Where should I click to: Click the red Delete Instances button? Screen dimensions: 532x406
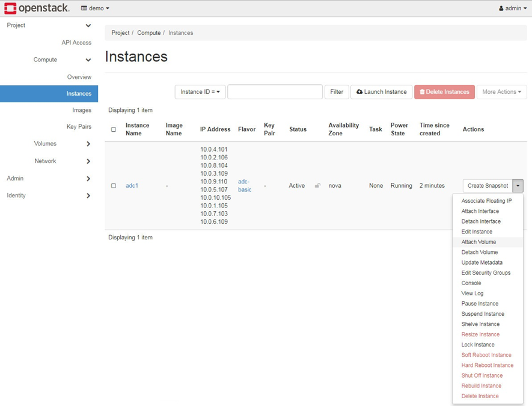tap(444, 92)
